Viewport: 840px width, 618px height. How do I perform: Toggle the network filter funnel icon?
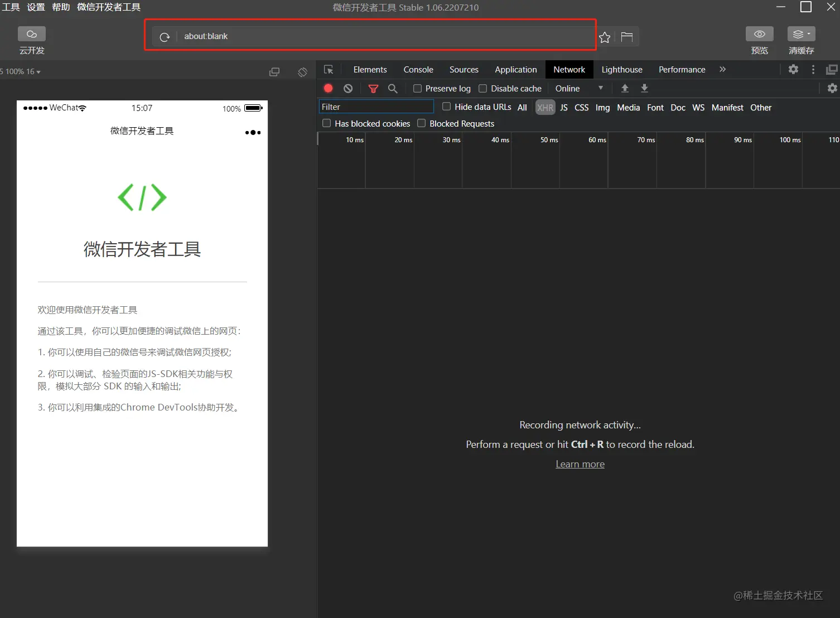373,89
